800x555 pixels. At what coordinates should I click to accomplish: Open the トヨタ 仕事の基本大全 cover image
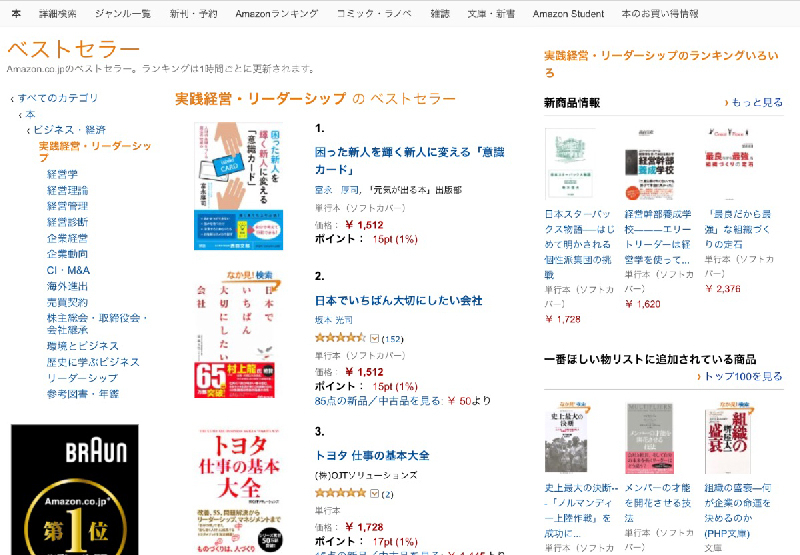point(239,491)
